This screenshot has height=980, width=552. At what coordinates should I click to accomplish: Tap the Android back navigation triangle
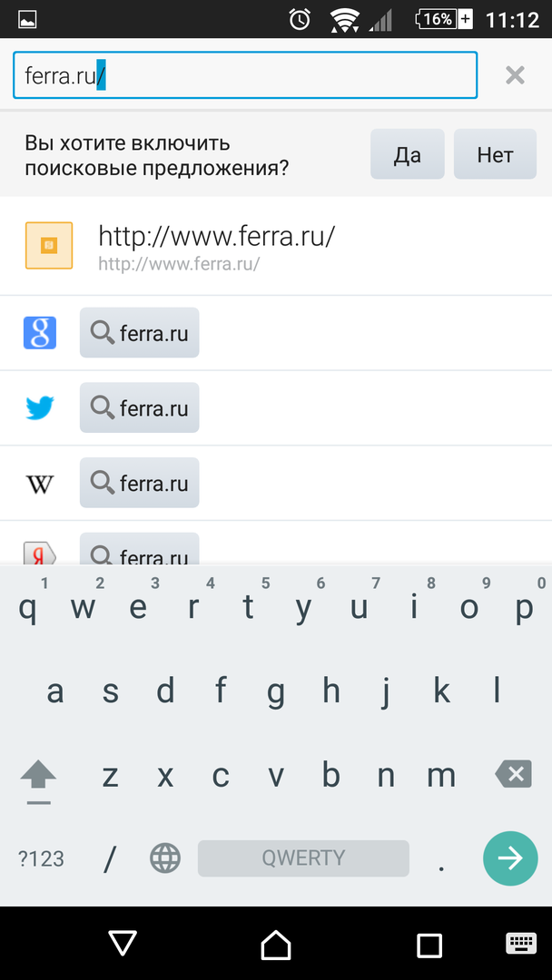pyautogui.click(x=123, y=944)
